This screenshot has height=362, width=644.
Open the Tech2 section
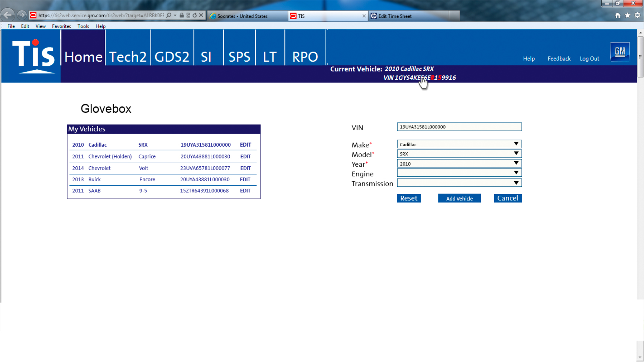pyautogui.click(x=128, y=48)
